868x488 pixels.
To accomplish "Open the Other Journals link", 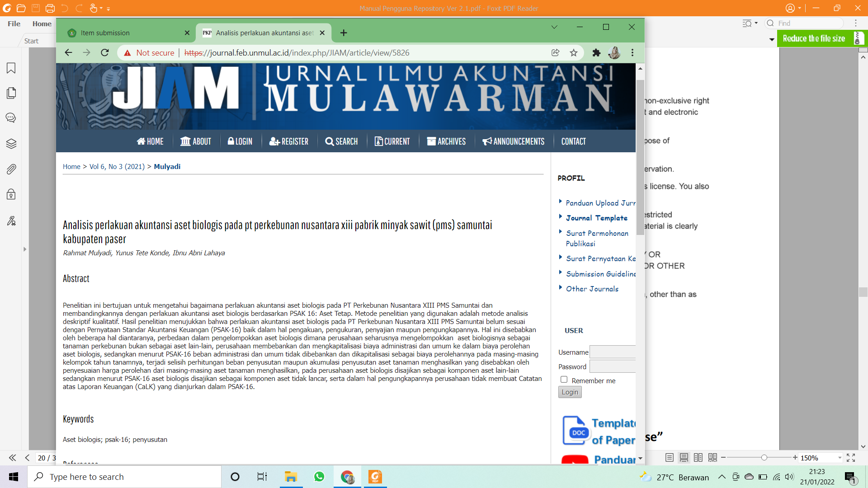I will pyautogui.click(x=592, y=289).
